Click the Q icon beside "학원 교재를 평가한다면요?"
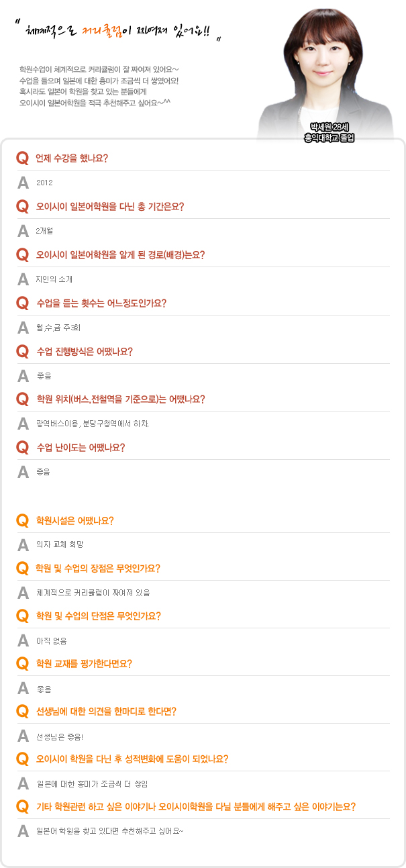Image resolution: width=406 pixels, height=868 pixels. 22,664
